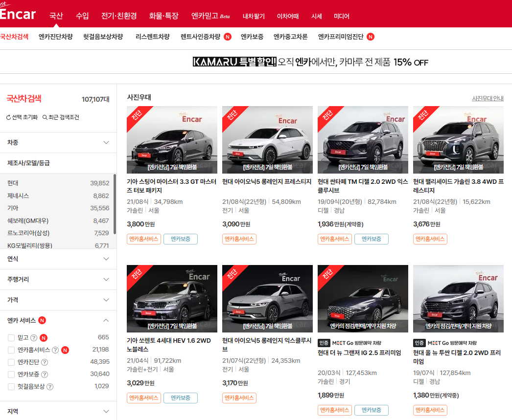Viewport: 512px width, 420px height.
Task: Click the N badge beside 렌트사인증차량
Action: coord(228,37)
